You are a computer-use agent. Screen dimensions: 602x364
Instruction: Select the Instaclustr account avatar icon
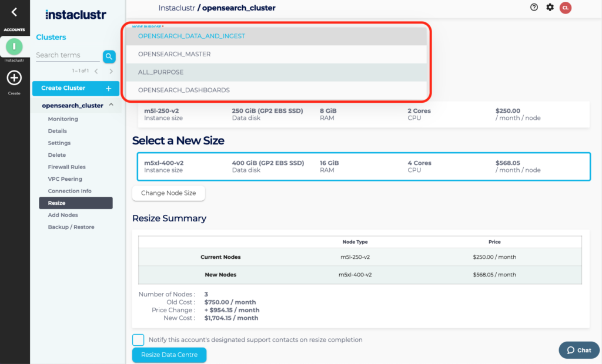pyautogui.click(x=14, y=46)
